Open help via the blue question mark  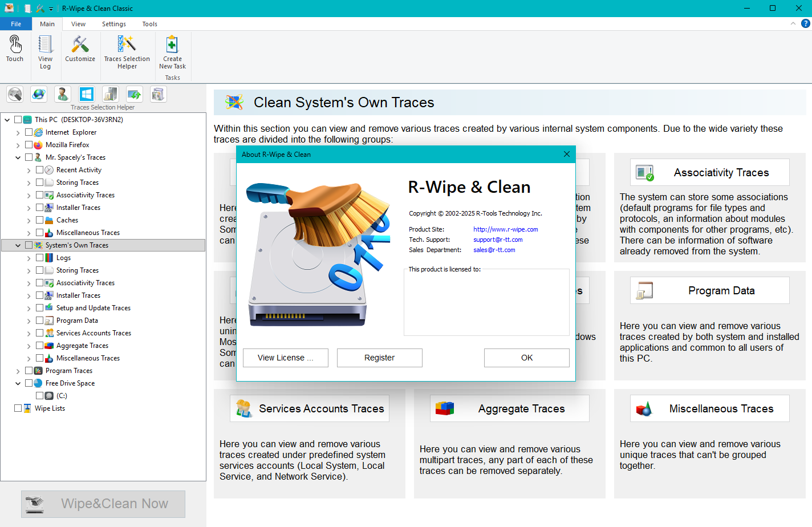pyautogui.click(x=805, y=23)
